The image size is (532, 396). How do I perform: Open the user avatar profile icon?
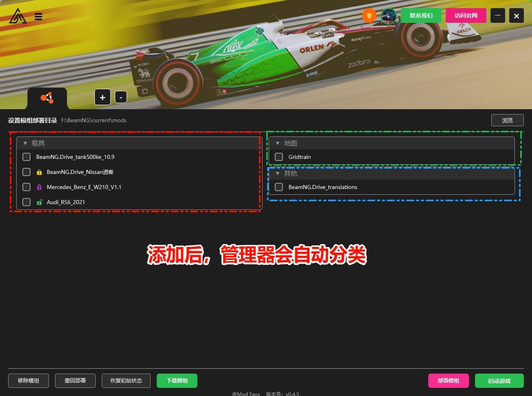[x=389, y=16]
